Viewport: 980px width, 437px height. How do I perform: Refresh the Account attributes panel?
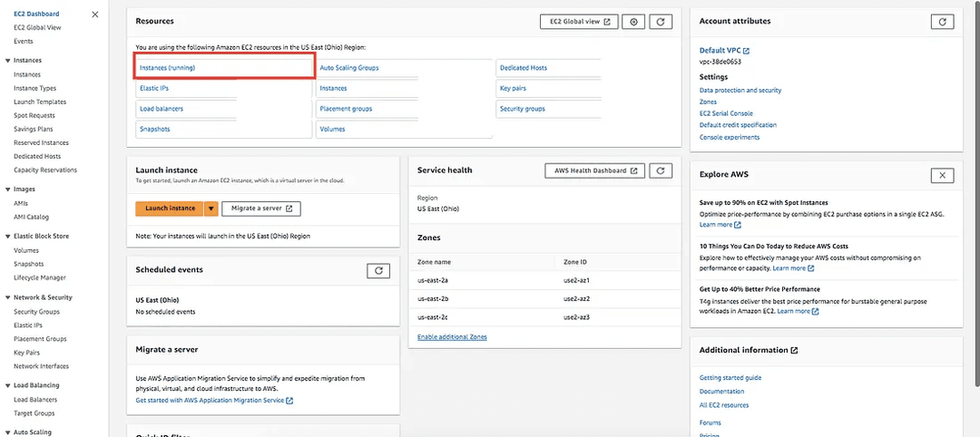(x=943, y=21)
